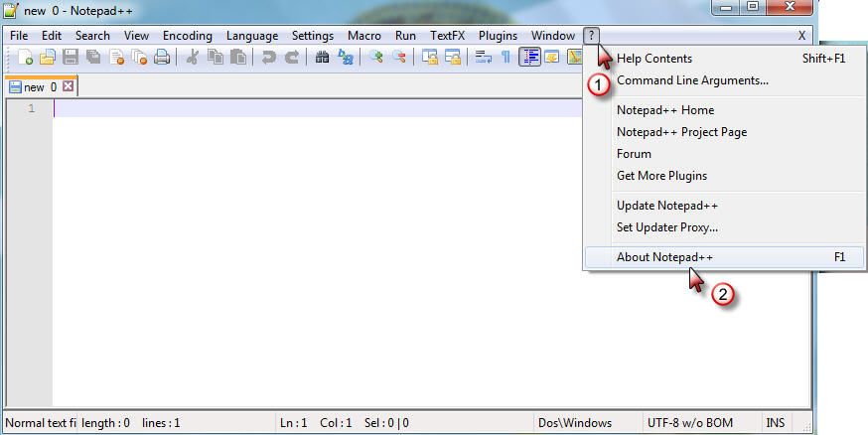Click the Close All documents icon
The image size is (868, 435).
coord(139,57)
